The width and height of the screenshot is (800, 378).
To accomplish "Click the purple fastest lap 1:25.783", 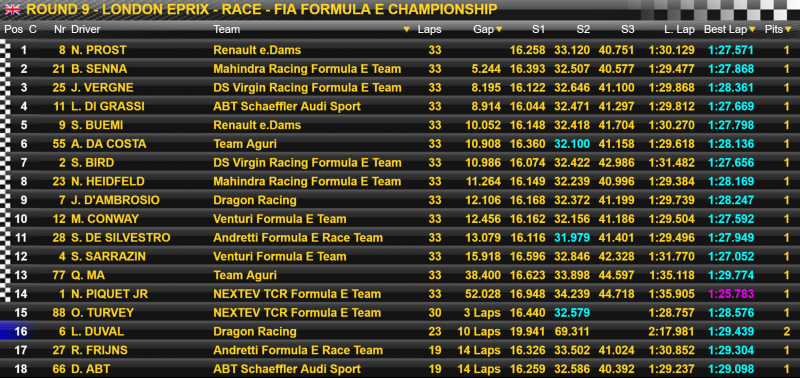I will click(731, 294).
